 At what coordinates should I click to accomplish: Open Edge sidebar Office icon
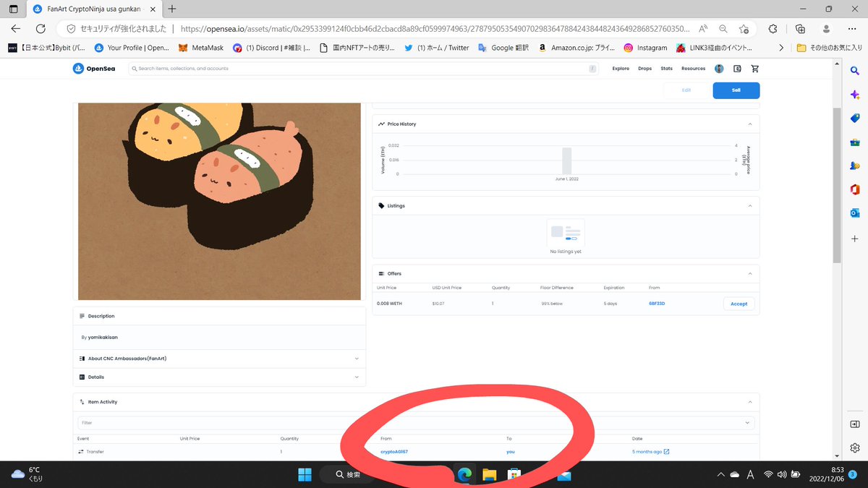(x=855, y=189)
